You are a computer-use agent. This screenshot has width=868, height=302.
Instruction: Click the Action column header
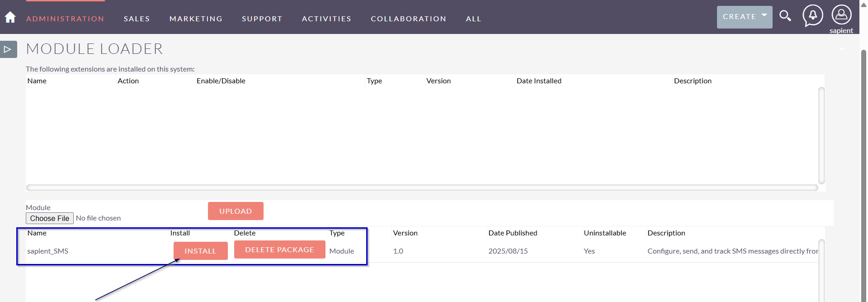(128, 81)
